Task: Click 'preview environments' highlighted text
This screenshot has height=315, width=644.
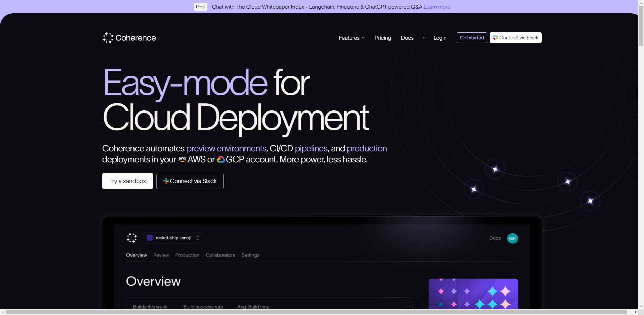Action: tap(226, 148)
